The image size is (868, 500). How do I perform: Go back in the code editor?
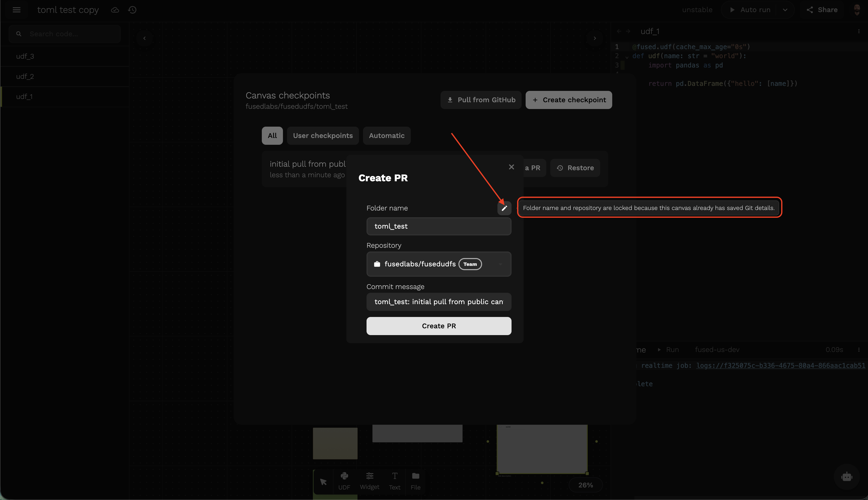tap(619, 31)
